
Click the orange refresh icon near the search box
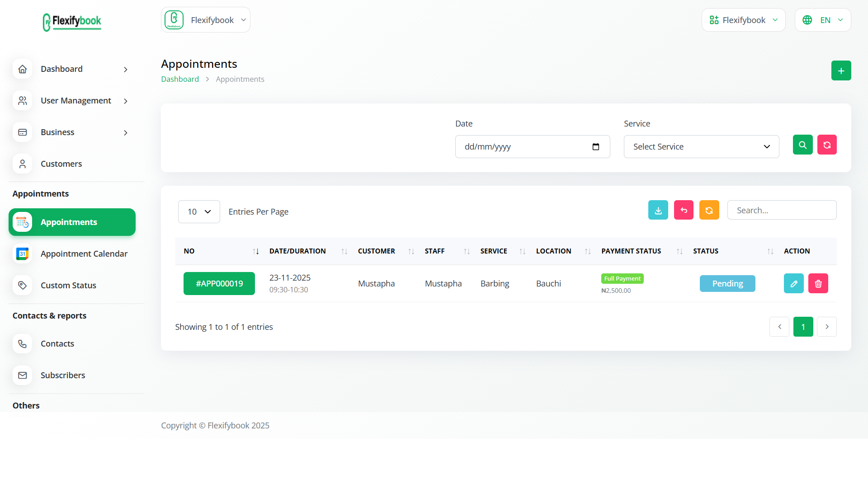point(709,210)
